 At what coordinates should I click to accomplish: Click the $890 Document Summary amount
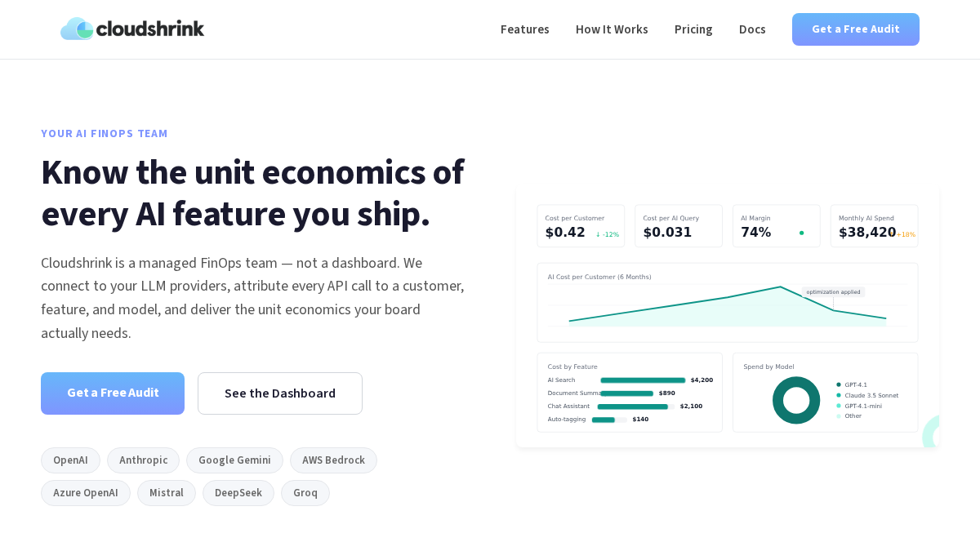tap(667, 393)
